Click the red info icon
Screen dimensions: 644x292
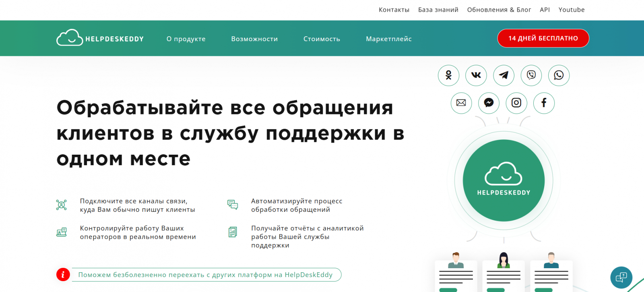(x=63, y=275)
